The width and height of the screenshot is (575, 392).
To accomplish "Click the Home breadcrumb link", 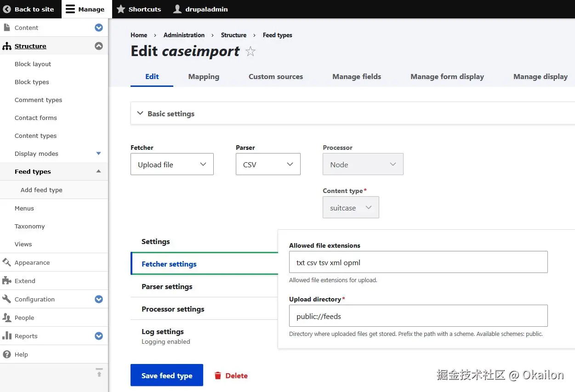I will pos(139,35).
